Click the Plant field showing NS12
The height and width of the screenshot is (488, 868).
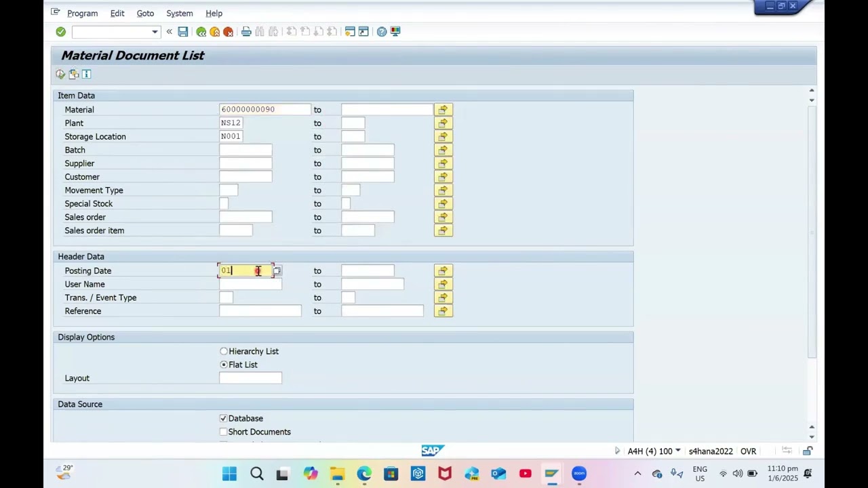pos(231,123)
